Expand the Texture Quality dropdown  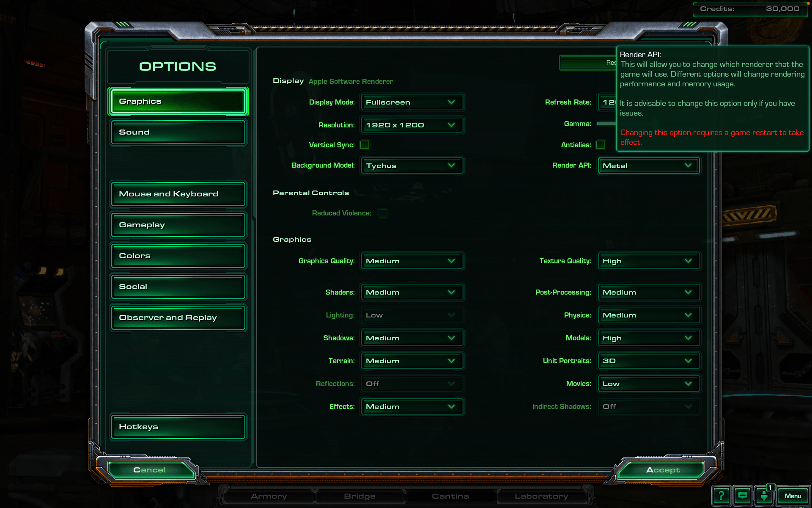[x=648, y=261]
